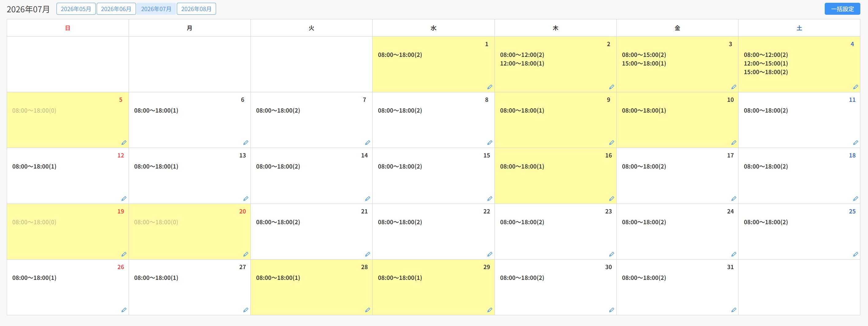Click the edit pencil on July 28
The image size is (868, 326).
[x=368, y=310]
